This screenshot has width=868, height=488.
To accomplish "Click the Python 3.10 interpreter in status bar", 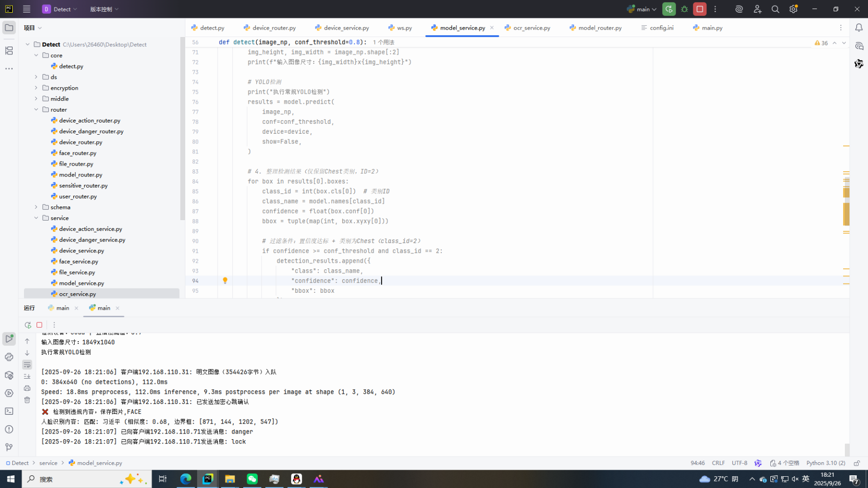I will point(825,463).
